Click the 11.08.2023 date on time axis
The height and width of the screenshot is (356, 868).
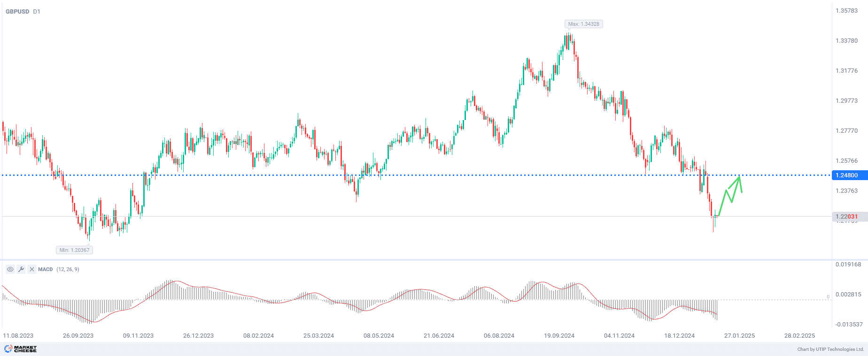click(18, 335)
